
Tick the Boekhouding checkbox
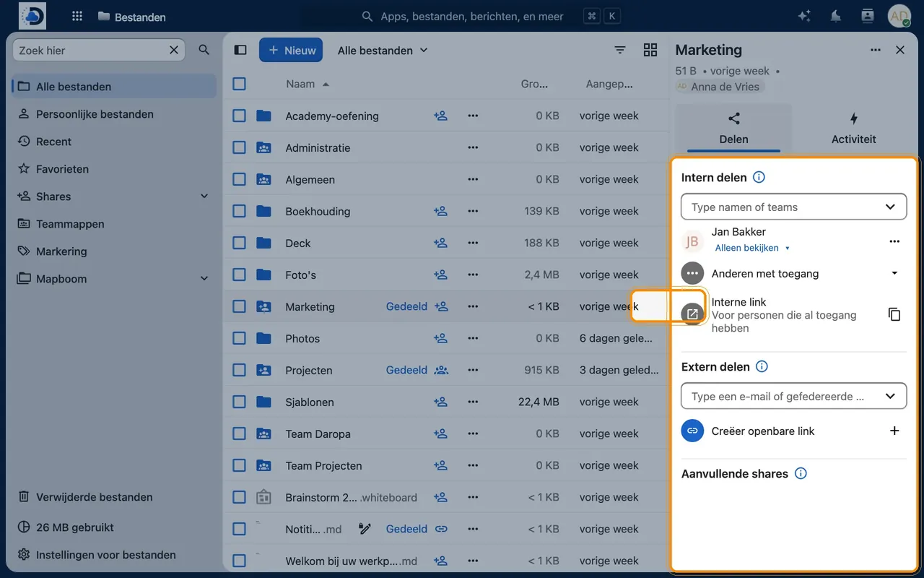pyautogui.click(x=239, y=211)
